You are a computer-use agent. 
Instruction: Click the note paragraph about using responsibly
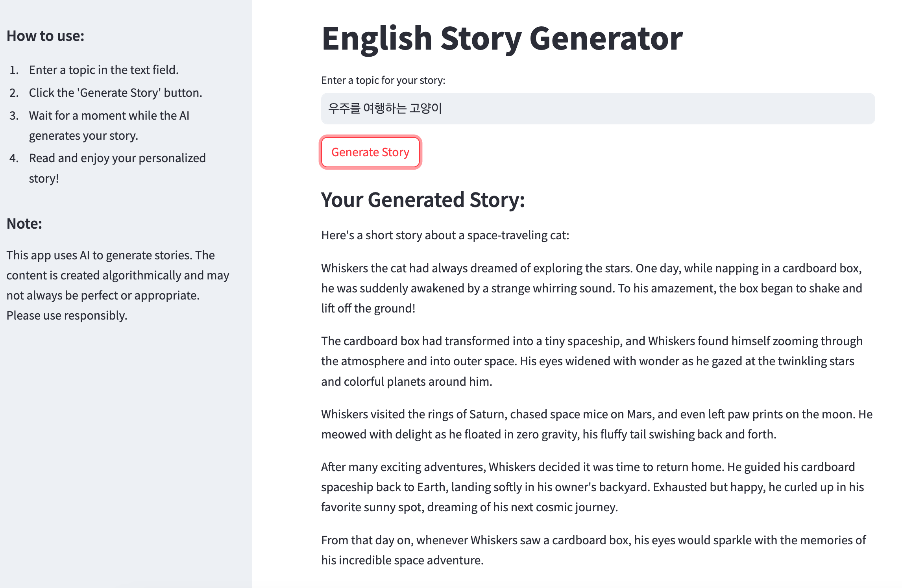pyautogui.click(x=118, y=285)
